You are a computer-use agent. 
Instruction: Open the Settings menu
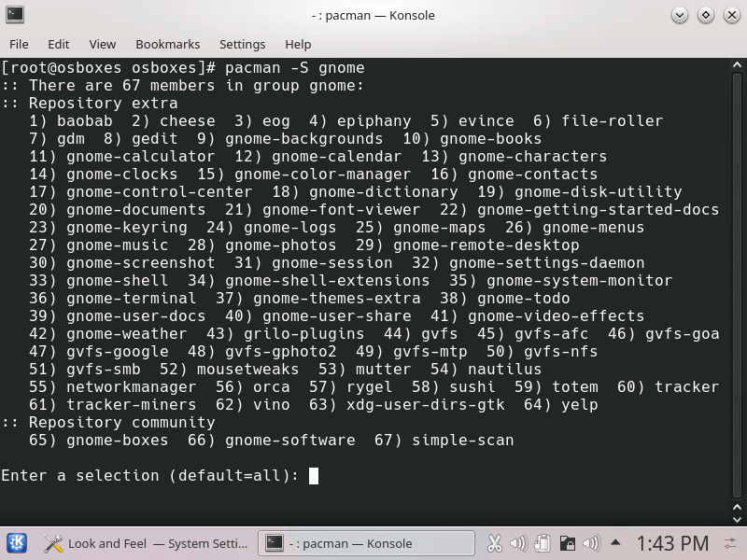click(x=242, y=44)
